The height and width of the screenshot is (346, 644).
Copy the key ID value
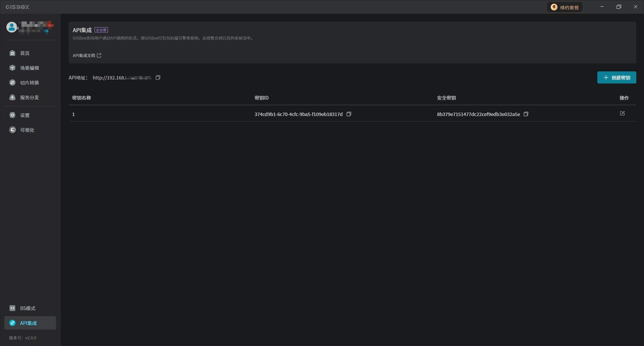(x=349, y=114)
